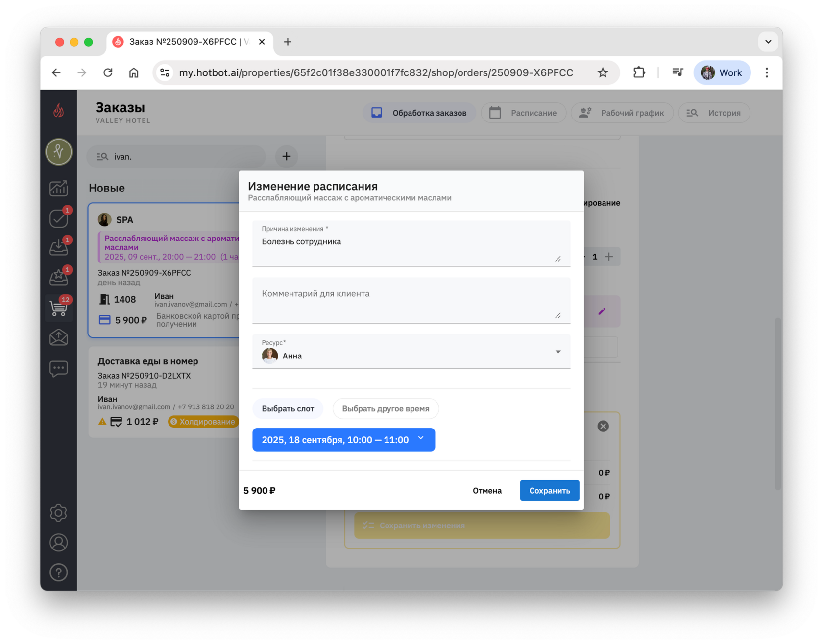Image resolution: width=823 pixels, height=644 pixels.
Task: Click the Отмена button in the dialog
Action: coord(487,491)
